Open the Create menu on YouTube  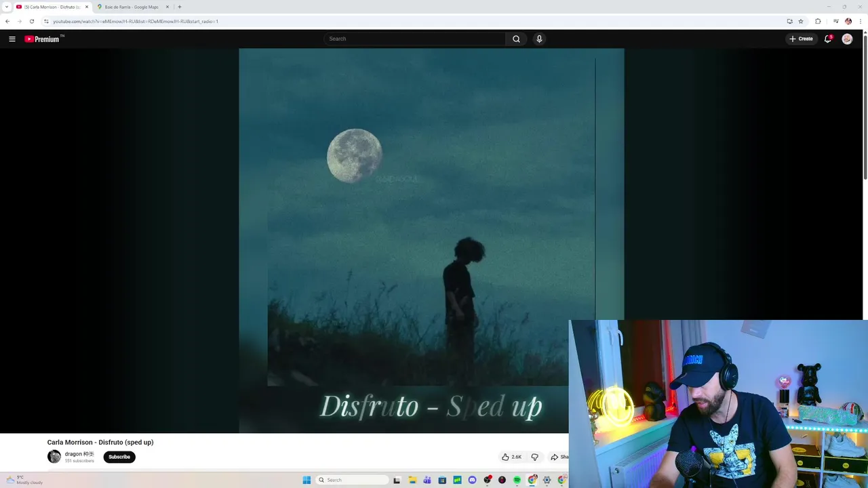801,39
